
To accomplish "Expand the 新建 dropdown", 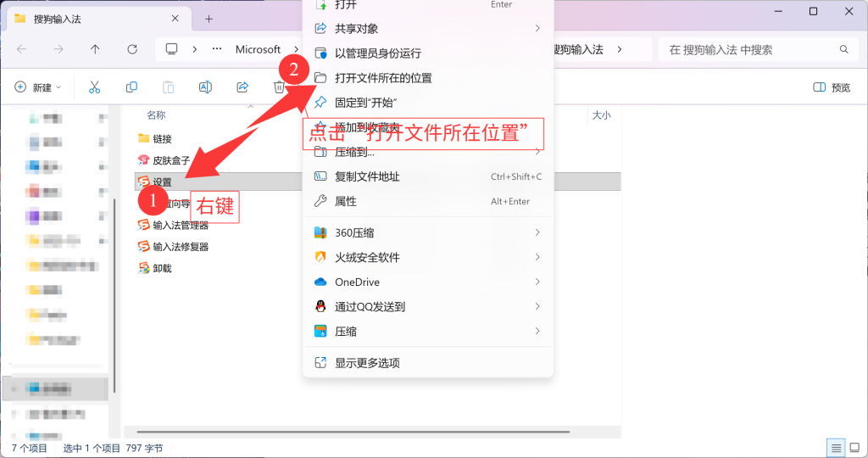I will tap(38, 87).
